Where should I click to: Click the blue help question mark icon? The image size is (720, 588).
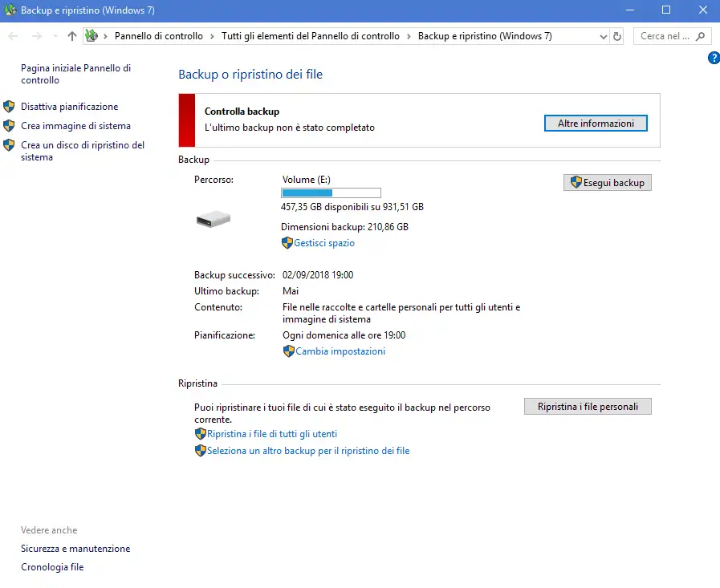[714, 58]
